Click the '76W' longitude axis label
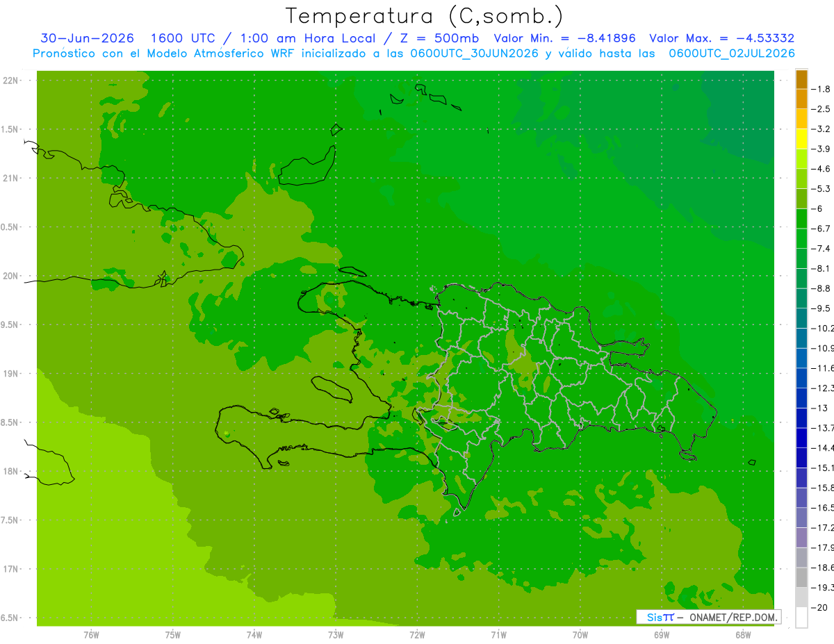Image resolution: width=834 pixels, height=644 pixels. point(91,635)
